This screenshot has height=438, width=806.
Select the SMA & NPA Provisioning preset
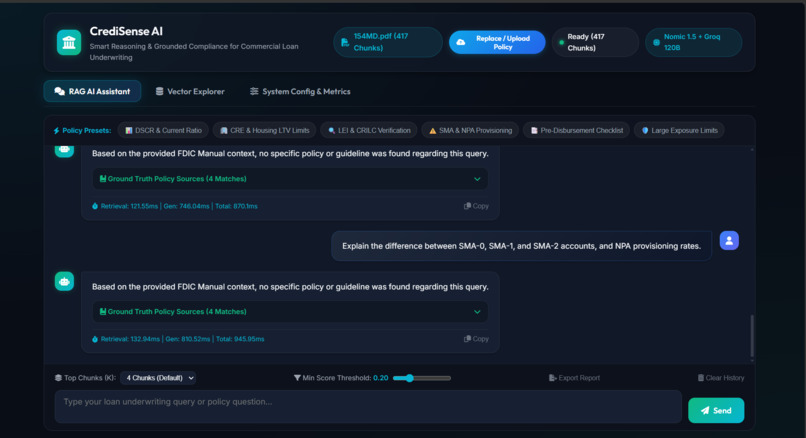pos(470,131)
